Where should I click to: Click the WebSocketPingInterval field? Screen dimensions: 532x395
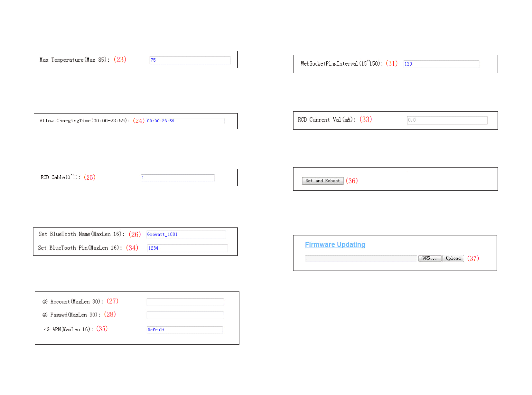[x=441, y=64]
